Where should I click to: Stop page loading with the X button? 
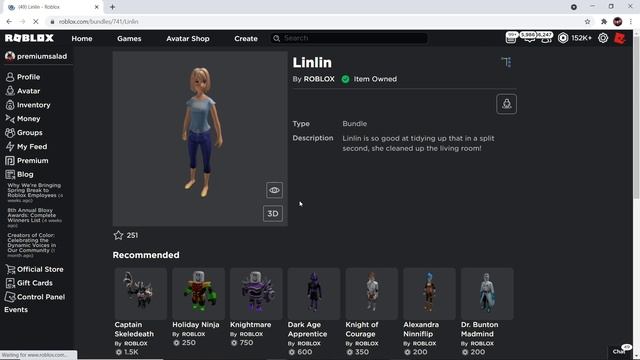(x=36, y=22)
